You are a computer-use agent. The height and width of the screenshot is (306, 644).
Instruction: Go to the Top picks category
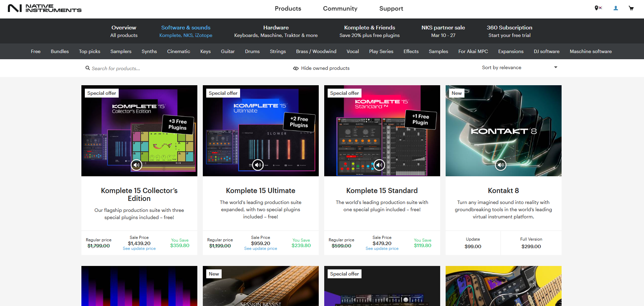90,51
